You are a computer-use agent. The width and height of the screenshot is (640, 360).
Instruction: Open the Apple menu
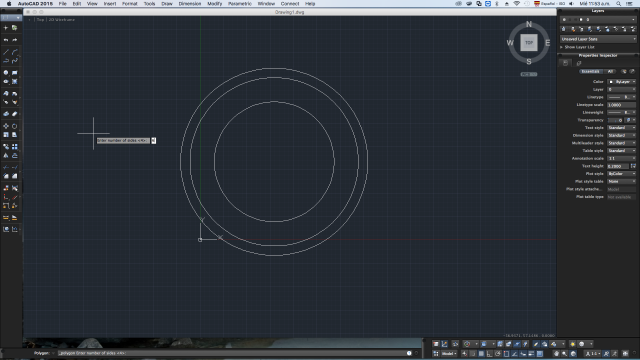pyautogui.click(x=9, y=4)
